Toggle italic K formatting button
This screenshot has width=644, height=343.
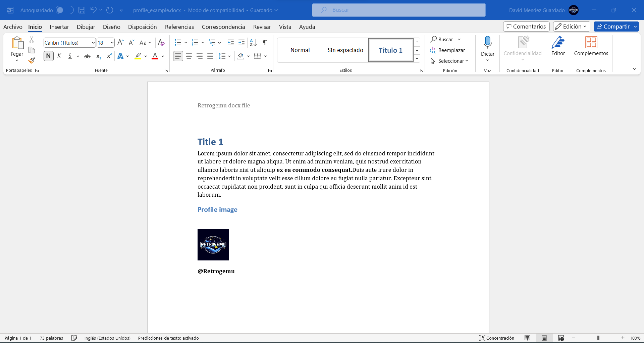(59, 56)
